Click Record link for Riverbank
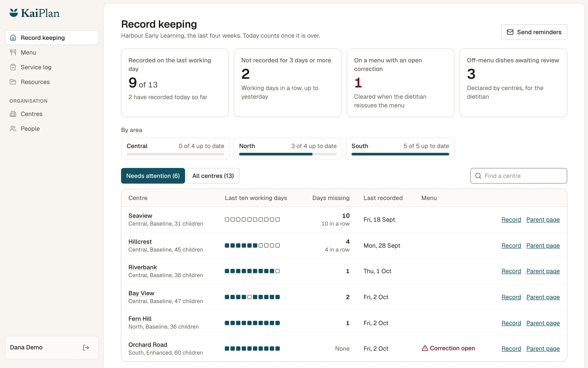Screen dimensions: 588x368 pyautogui.click(x=511, y=271)
